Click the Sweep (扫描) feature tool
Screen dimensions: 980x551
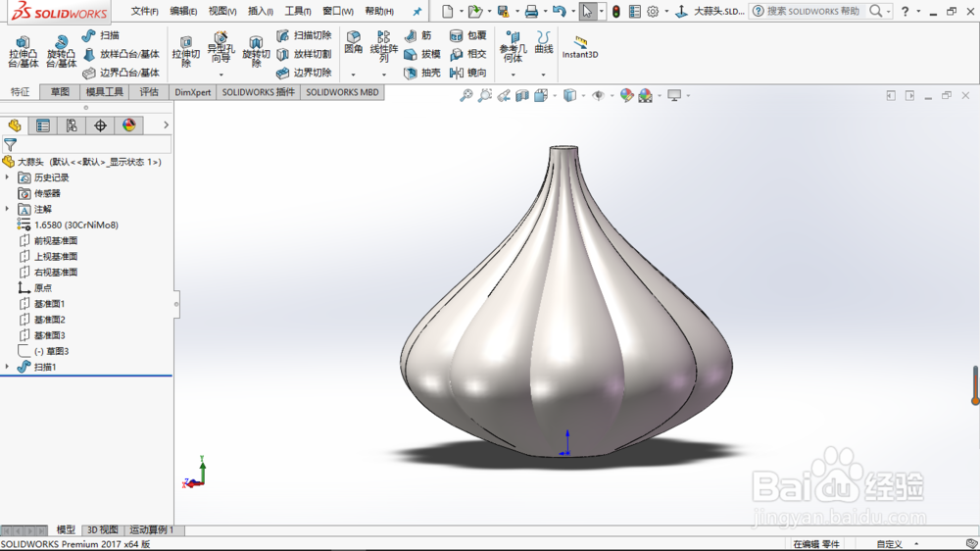point(101,35)
